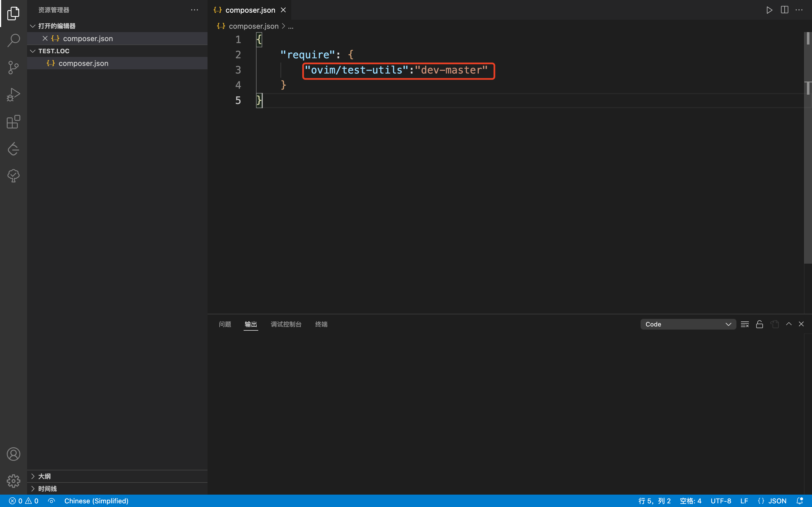Switch to the 问题 problems tab
This screenshot has width=812, height=507.
(x=225, y=324)
